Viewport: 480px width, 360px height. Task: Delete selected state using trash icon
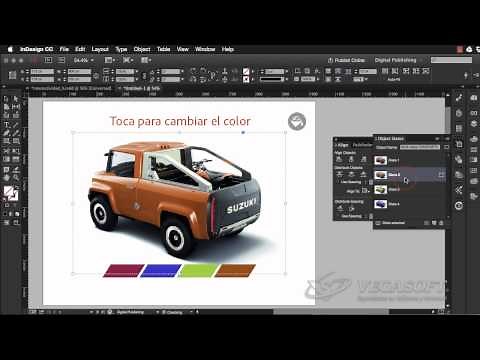point(441,223)
